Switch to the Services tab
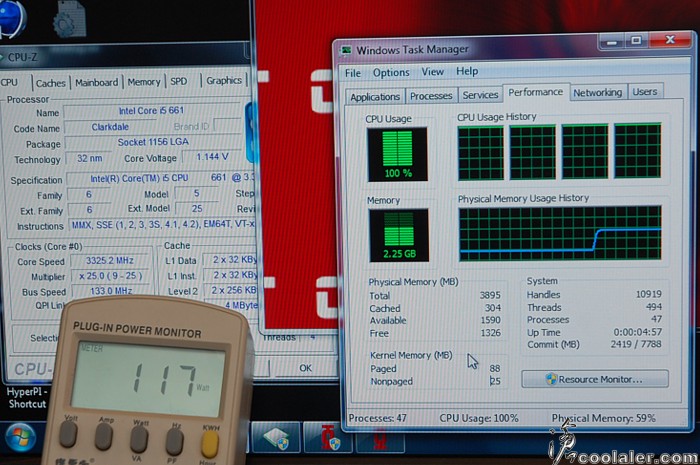This screenshot has width=700, height=465. [x=480, y=95]
